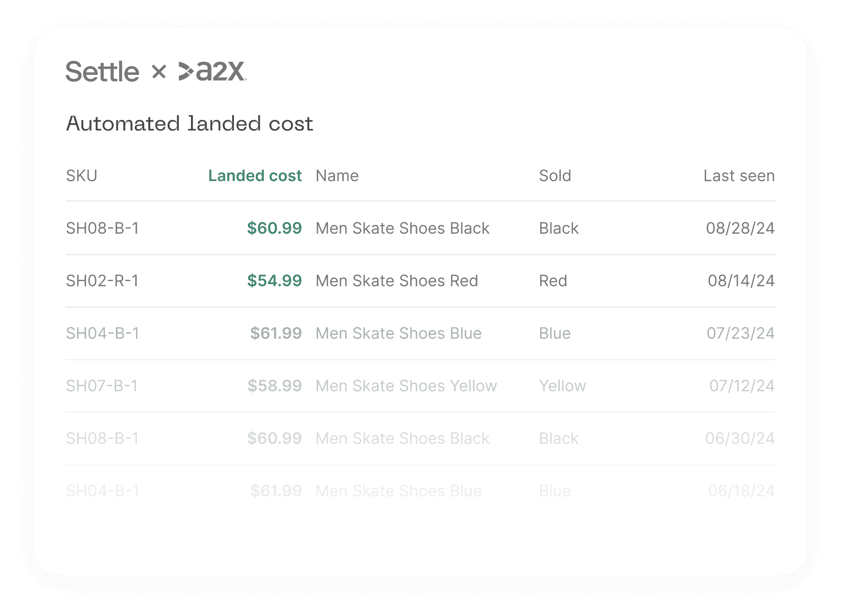Select the Men Skate Shoes Red name
Image resolution: width=841 pixels, height=616 pixels.
[x=396, y=281]
